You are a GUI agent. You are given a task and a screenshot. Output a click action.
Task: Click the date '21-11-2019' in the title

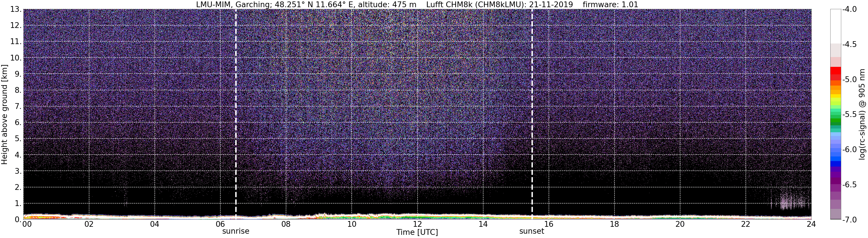pyautogui.click(x=551, y=5)
